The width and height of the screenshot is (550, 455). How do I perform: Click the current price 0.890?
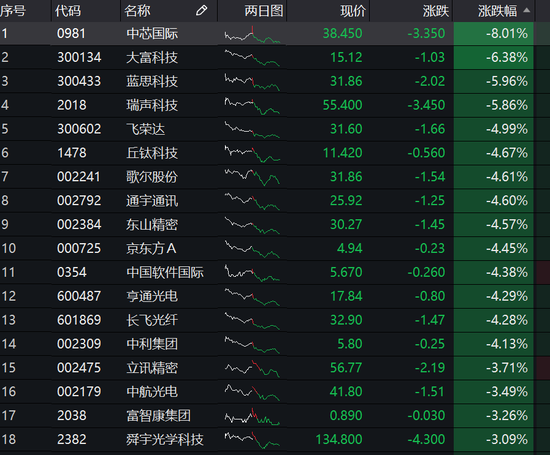pos(346,416)
